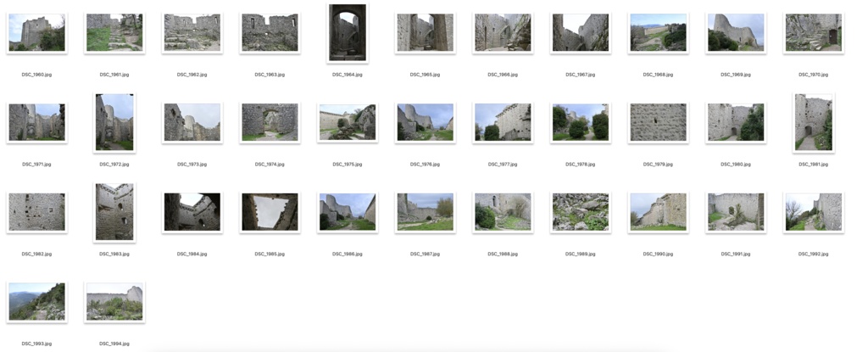Click the file name DSC_1976.jpg
This screenshot has height=352, width=868.
coord(426,165)
